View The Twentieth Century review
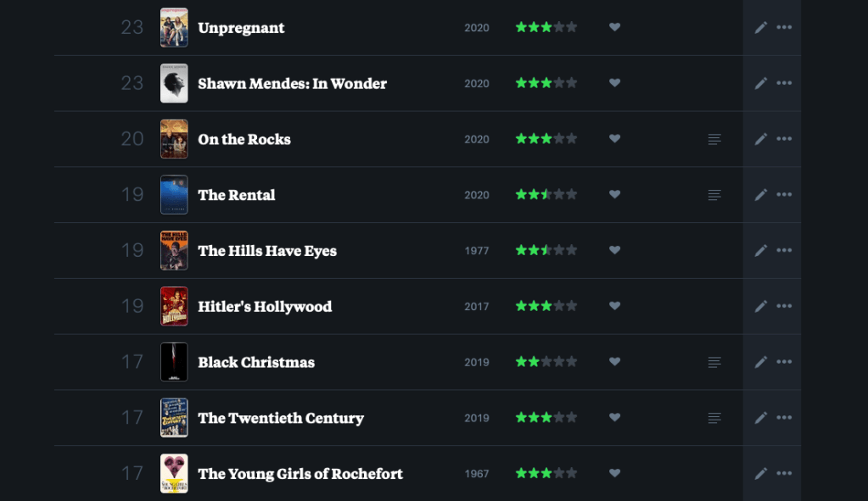The image size is (868, 501). (x=714, y=418)
